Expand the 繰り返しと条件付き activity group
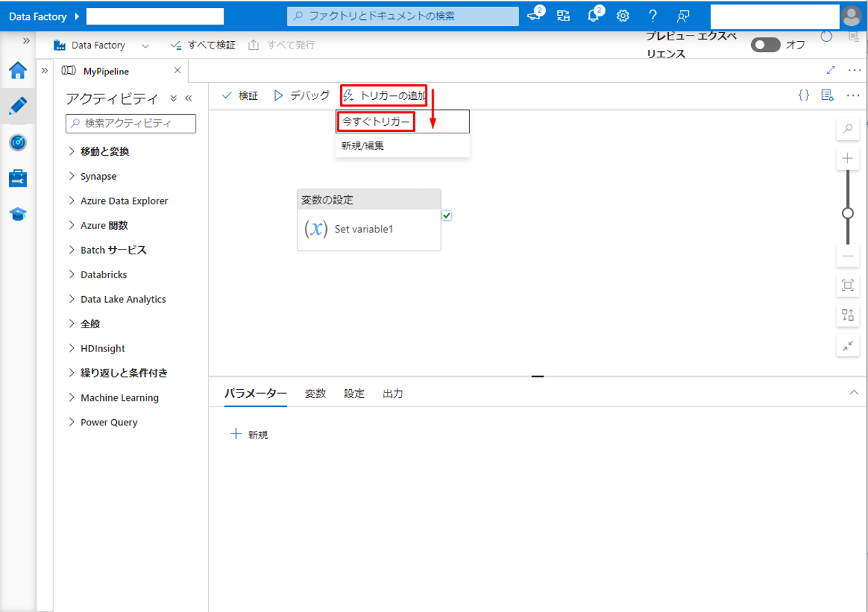Image resolution: width=868 pixels, height=612 pixels. coord(123,373)
